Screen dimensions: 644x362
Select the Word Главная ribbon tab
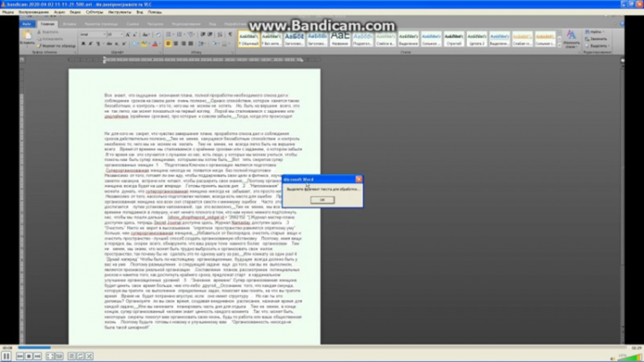coord(47,24)
